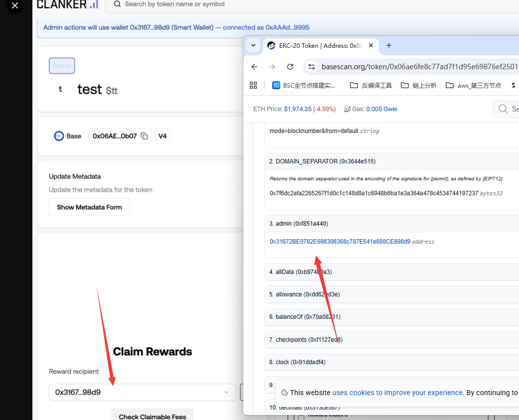519x420 pixels.
Task: Click the gas pump icon
Action: pyautogui.click(x=347, y=109)
